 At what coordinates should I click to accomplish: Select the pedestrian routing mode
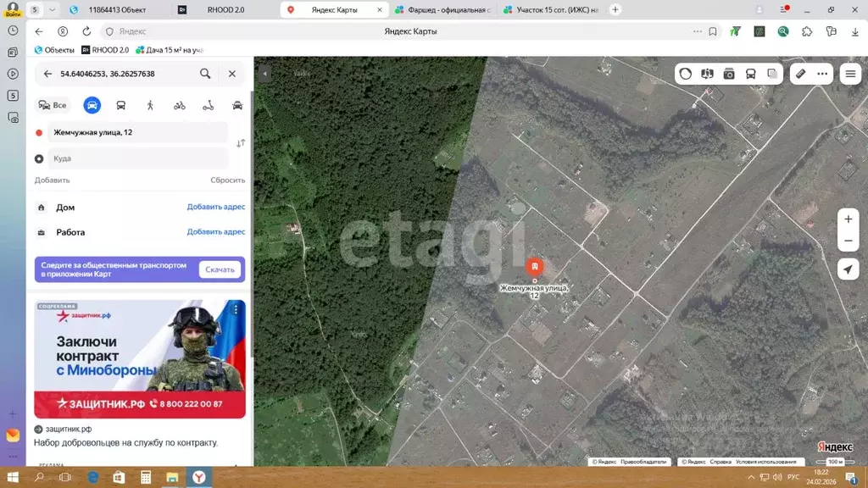149,105
